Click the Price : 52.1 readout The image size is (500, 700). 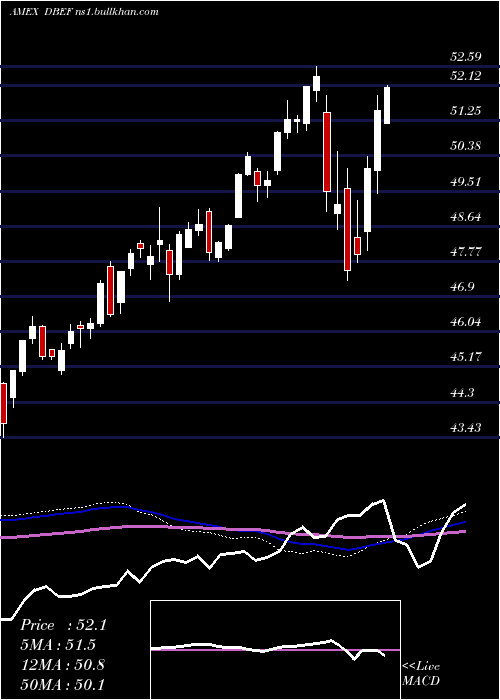(63, 625)
